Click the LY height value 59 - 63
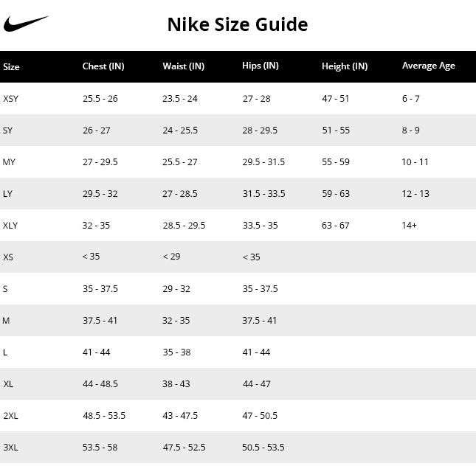This screenshot has height=466, width=476. 336,194
